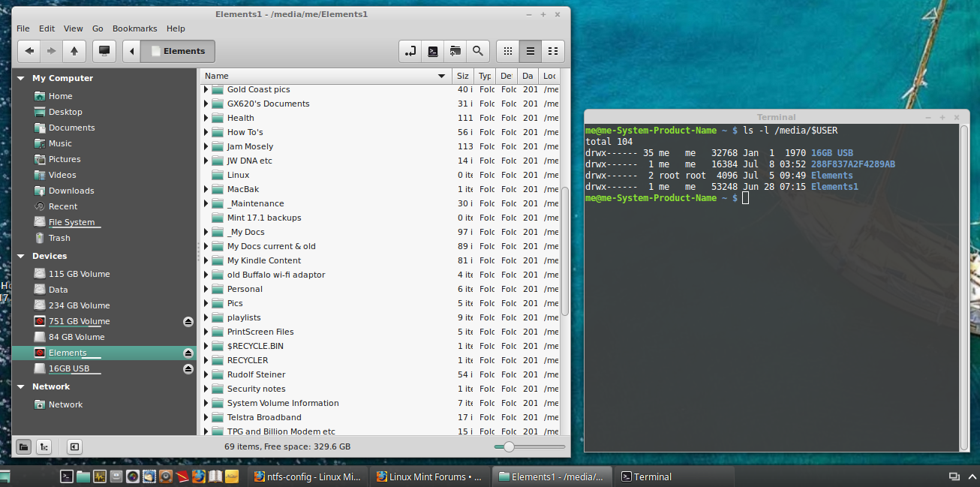Viewport: 980px width, 487px height.
Task: Click the Elements path bar button
Action: 179,51
